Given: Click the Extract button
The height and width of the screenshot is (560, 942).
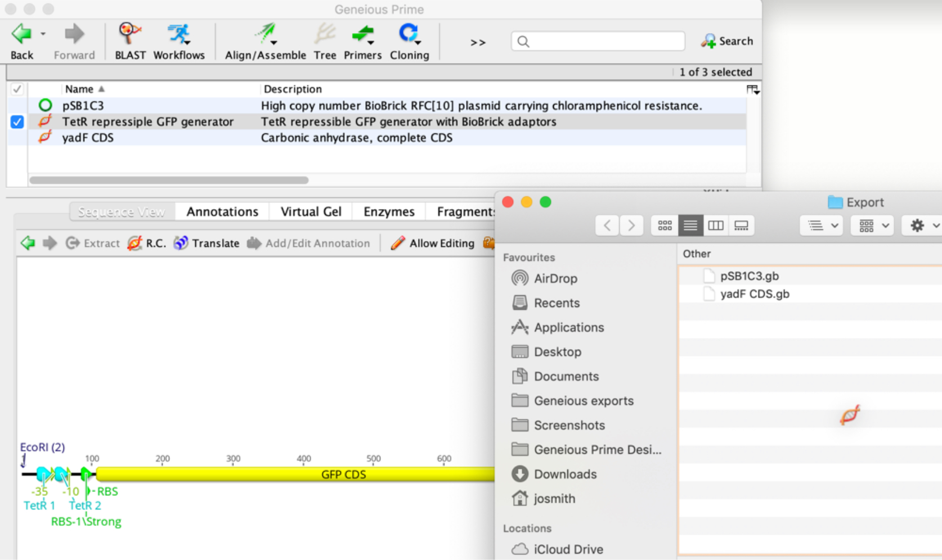Looking at the screenshot, I should [x=93, y=243].
